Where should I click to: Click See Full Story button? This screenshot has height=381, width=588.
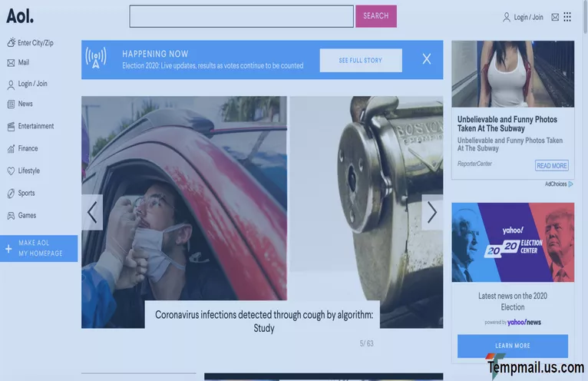[361, 61]
